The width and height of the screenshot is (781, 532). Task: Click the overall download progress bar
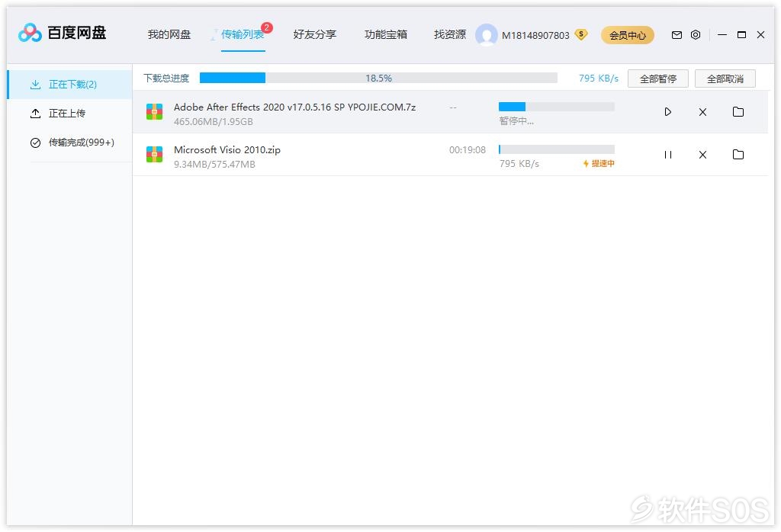pos(378,79)
